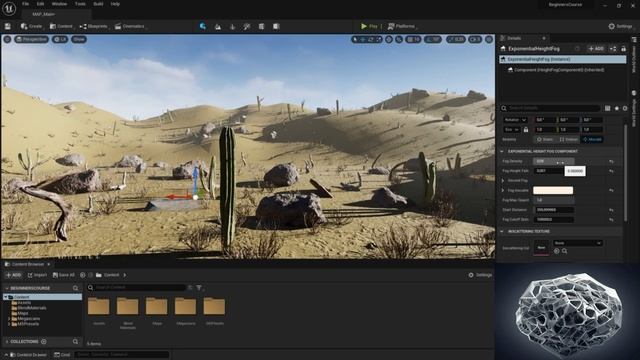
Task: Toggle rotation snapping in the viewport
Action: click(433, 40)
